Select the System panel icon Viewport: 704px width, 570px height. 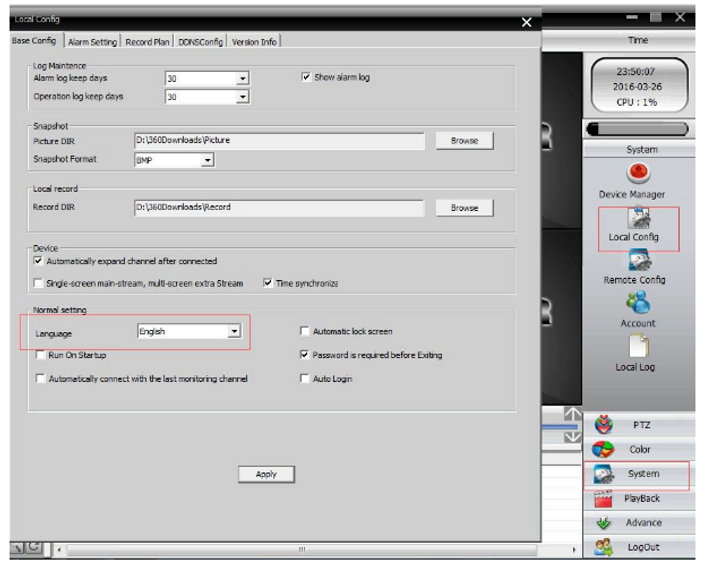tap(603, 474)
